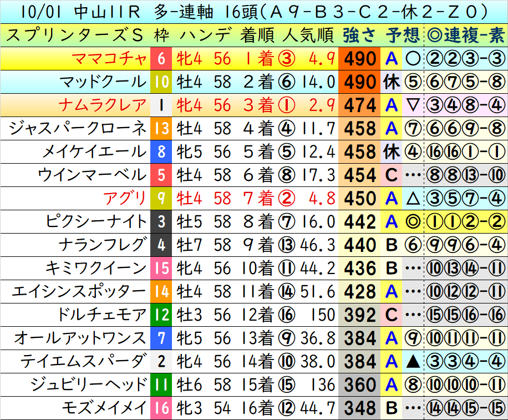Click odds value 150 for ドルチェモア

point(323,315)
